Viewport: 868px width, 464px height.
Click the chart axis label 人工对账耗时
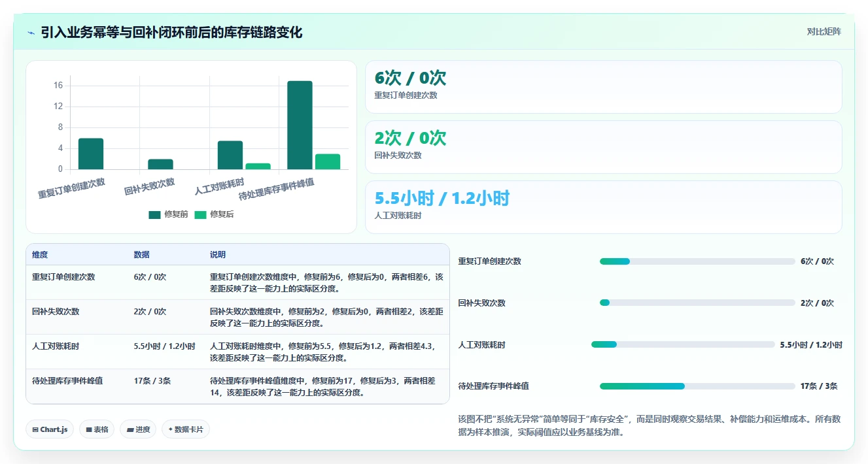[x=220, y=187]
